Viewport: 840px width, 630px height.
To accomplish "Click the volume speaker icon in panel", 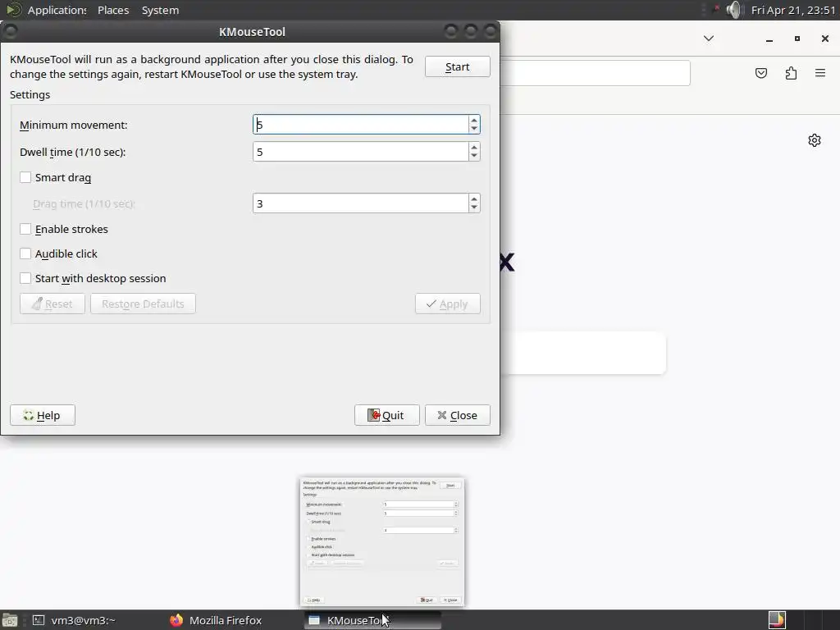I will pyautogui.click(x=735, y=10).
